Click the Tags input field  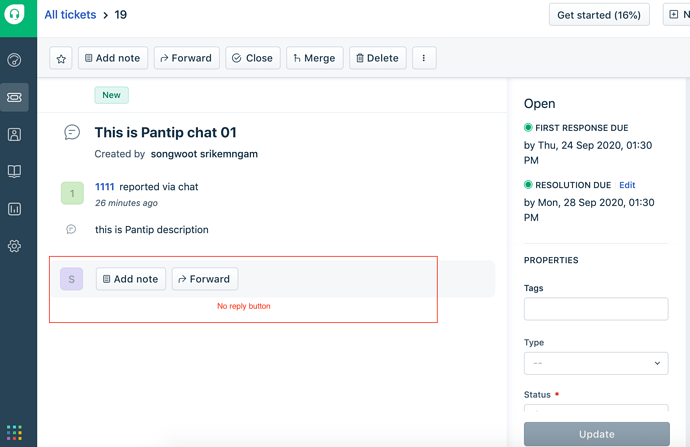tap(596, 309)
